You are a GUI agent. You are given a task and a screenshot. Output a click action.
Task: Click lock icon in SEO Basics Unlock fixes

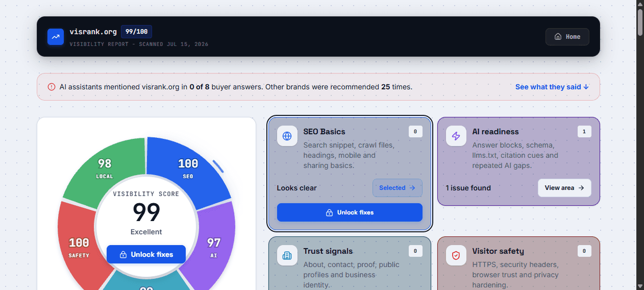click(x=329, y=212)
